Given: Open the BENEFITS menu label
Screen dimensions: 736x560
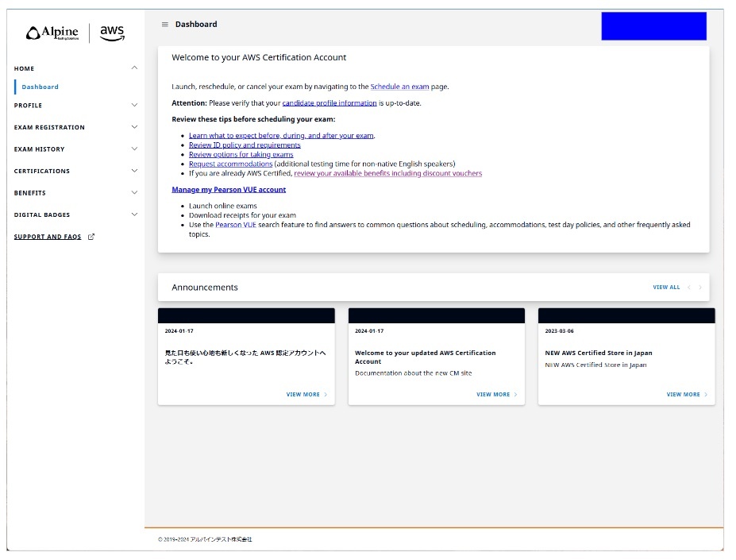Looking at the screenshot, I should [x=30, y=192].
